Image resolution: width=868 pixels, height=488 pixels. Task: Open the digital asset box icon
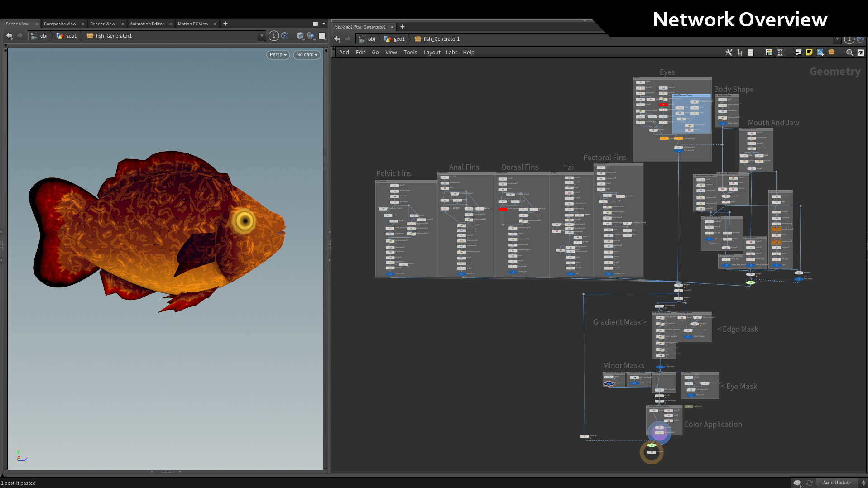831,53
